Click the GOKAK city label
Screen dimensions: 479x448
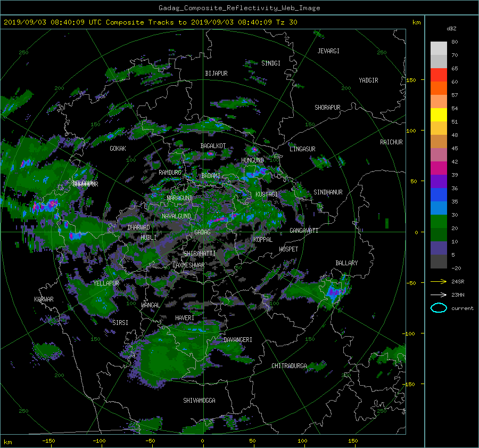click(x=118, y=149)
